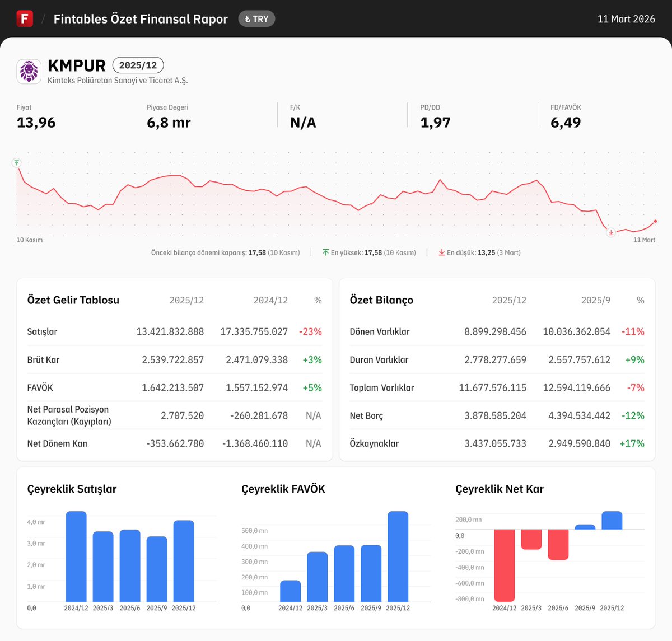Switch to the Özet Bilanço panel
The width and height of the screenshot is (672, 641).
(381, 300)
